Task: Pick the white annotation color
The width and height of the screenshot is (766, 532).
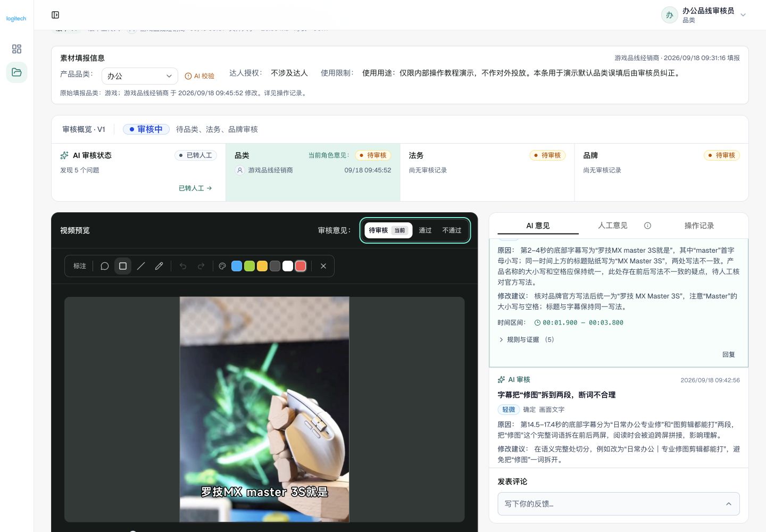Action: point(288,266)
